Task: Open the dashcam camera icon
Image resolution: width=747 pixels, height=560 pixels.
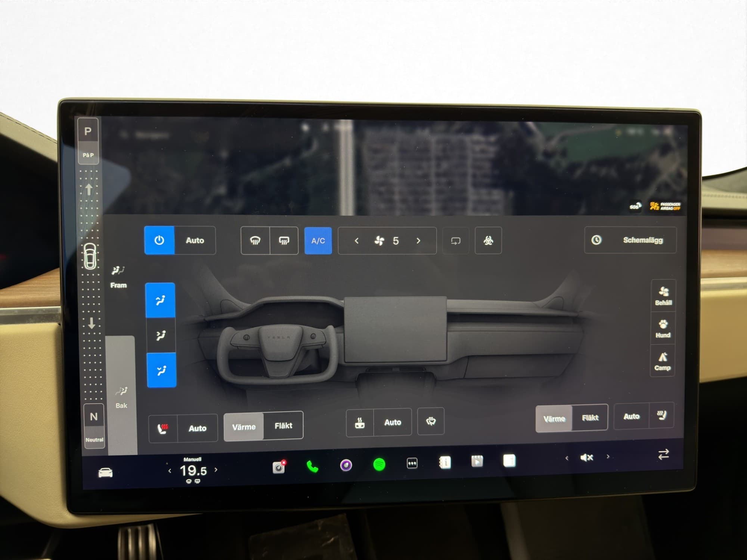Action: pyautogui.click(x=279, y=467)
